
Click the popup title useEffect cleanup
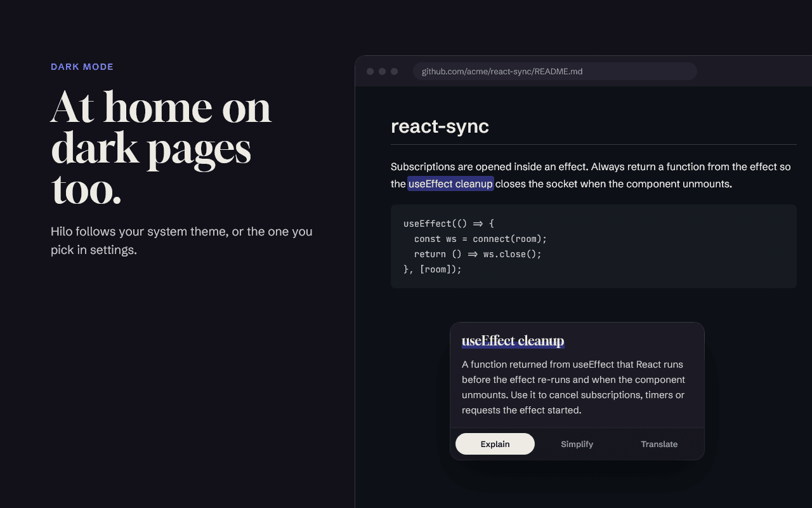(513, 341)
